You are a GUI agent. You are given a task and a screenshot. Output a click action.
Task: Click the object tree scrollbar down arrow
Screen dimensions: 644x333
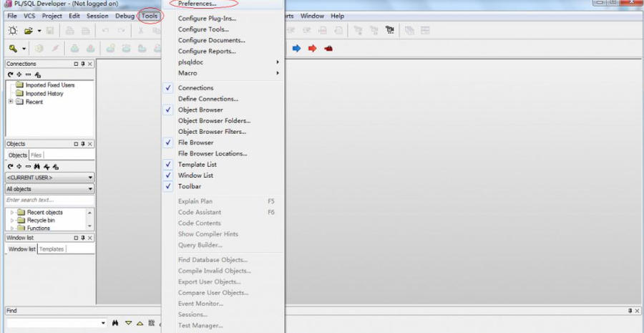(89, 226)
